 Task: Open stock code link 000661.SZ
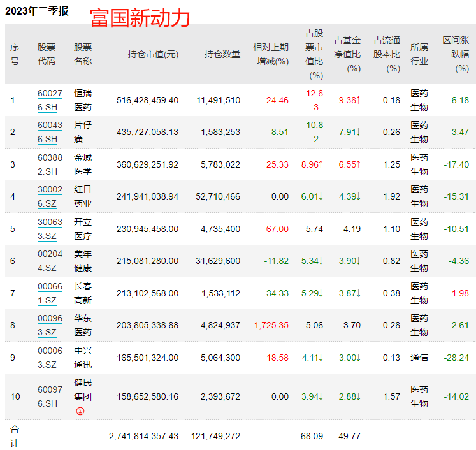[x=50, y=293]
